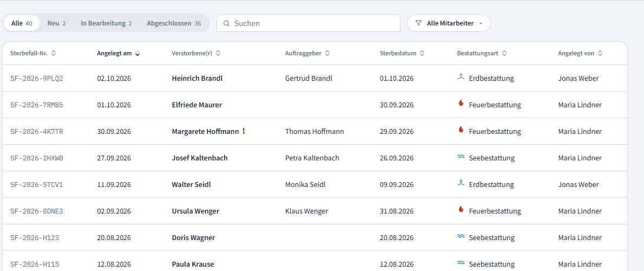This screenshot has height=271, width=644.
Task: Click Erdbestattung cross icon for Walter Seidl
Action: pos(461,183)
